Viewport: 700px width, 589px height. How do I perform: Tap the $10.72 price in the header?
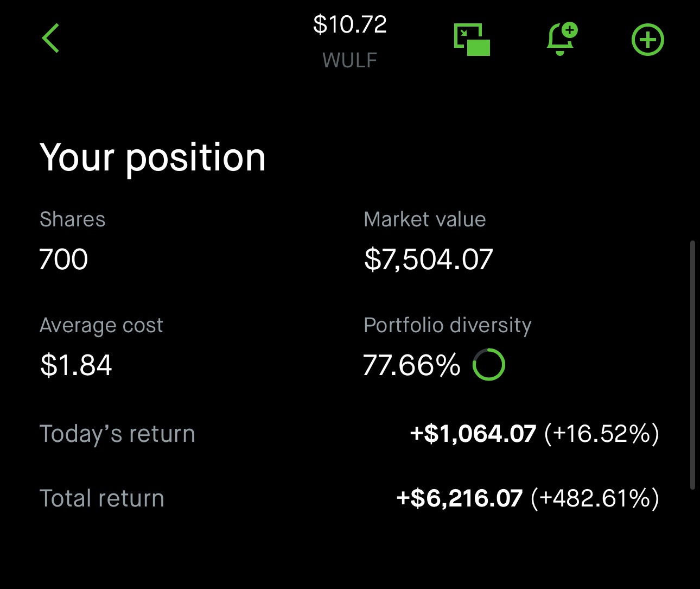point(350,24)
